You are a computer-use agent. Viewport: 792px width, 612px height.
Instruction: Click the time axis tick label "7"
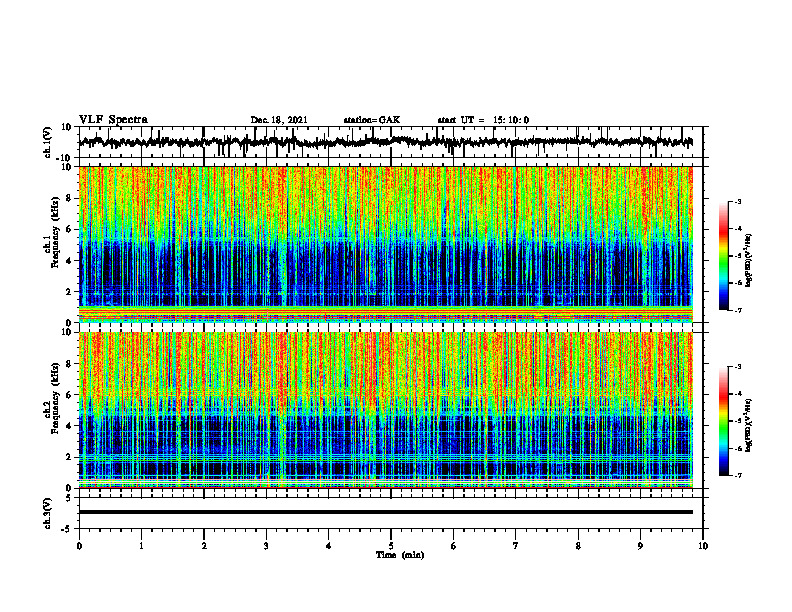point(516,546)
